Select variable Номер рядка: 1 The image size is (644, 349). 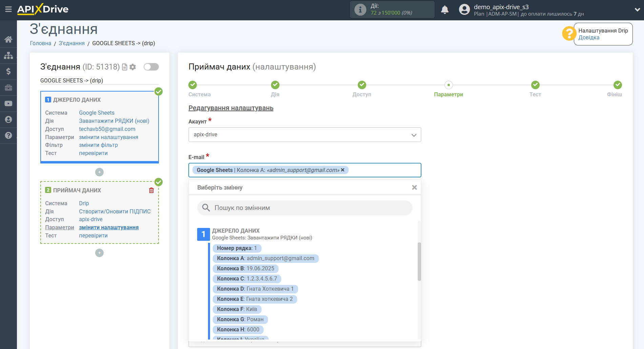click(237, 248)
